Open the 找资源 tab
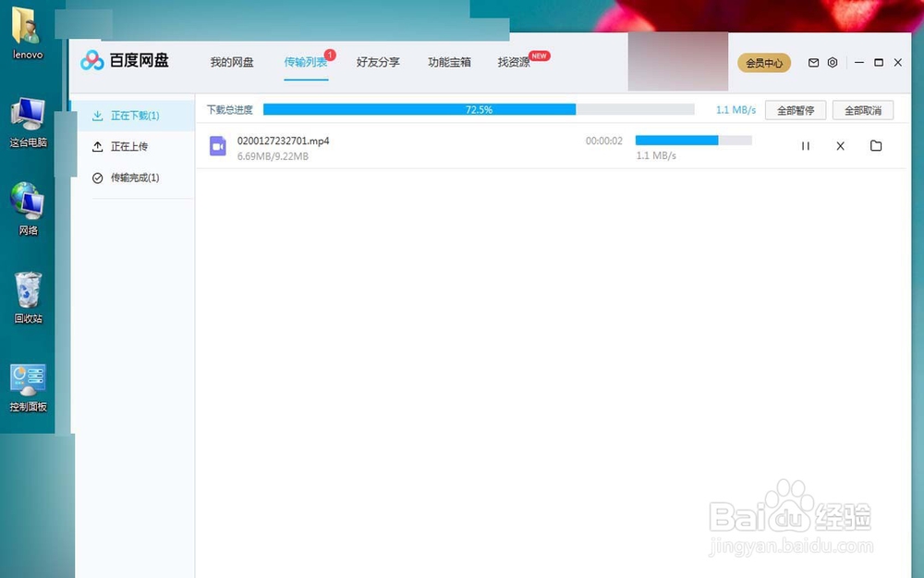Screen dimensions: 924x578 pos(513,62)
